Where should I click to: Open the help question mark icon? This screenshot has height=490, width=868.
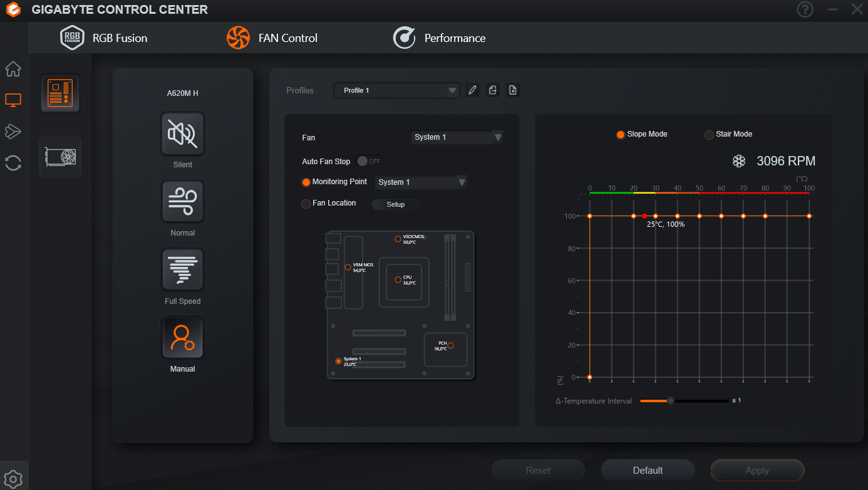tap(805, 9)
